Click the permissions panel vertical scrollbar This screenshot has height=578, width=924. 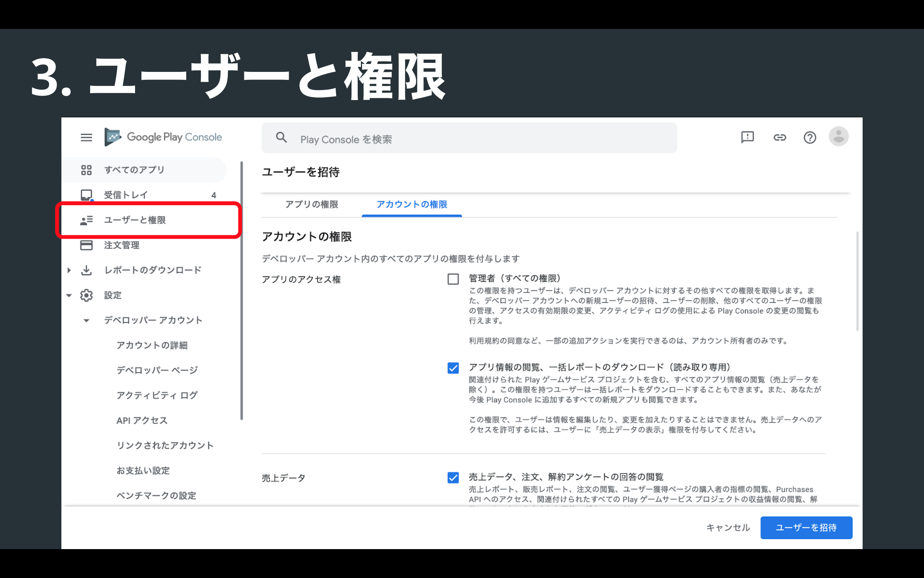pos(857,281)
